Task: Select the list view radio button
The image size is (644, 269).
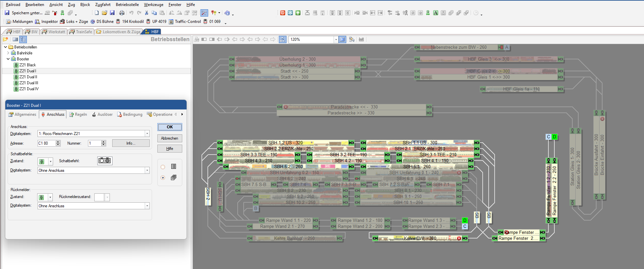Action: 163,167
